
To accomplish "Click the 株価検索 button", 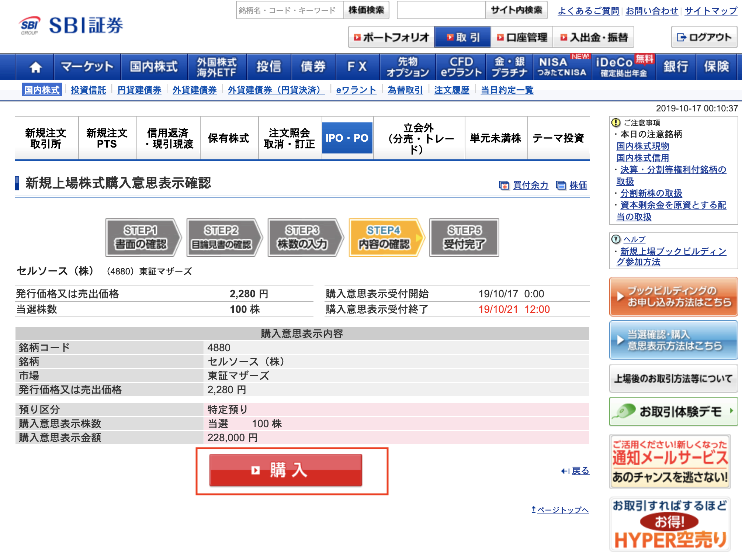I will pos(366,10).
